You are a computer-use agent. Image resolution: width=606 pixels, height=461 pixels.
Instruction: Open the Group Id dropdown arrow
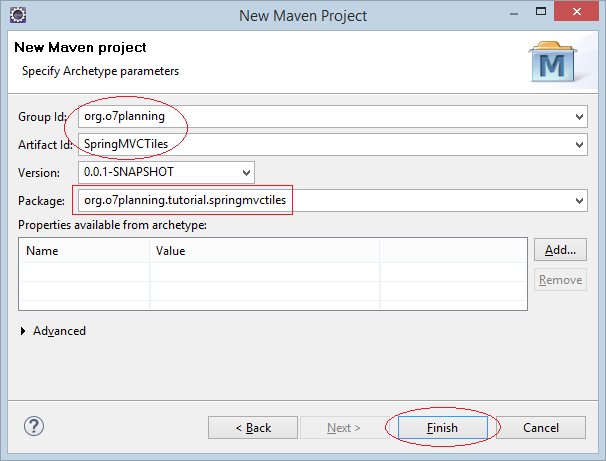(579, 117)
